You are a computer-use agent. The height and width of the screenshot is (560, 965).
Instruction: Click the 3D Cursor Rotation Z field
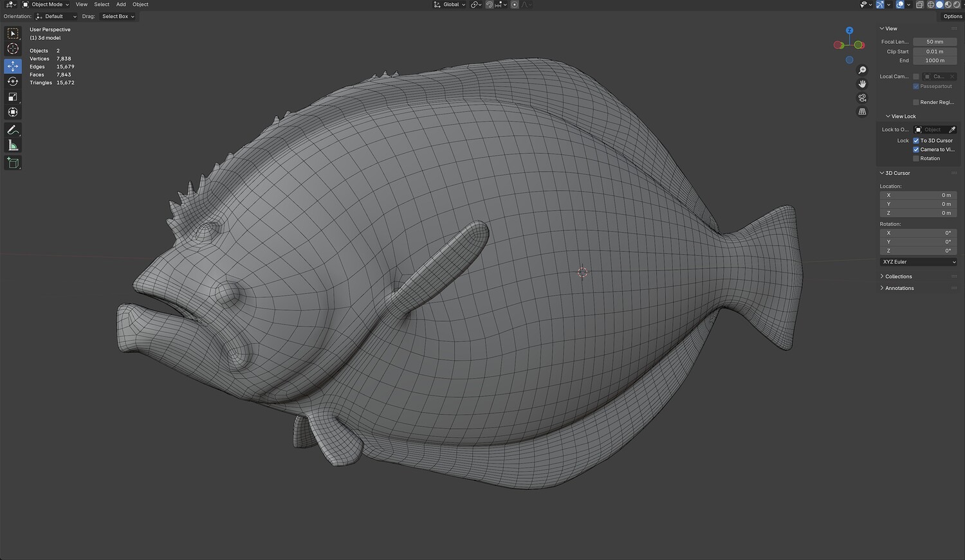click(918, 251)
